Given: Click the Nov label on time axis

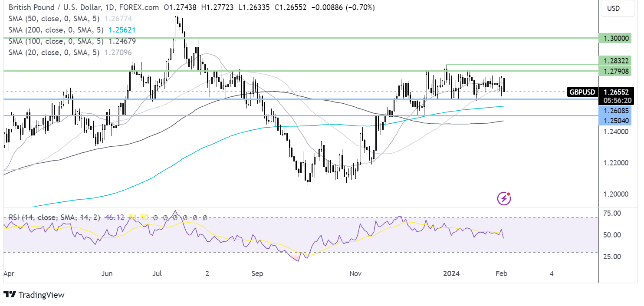Looking at the screenshot, I should pos(356,273).
